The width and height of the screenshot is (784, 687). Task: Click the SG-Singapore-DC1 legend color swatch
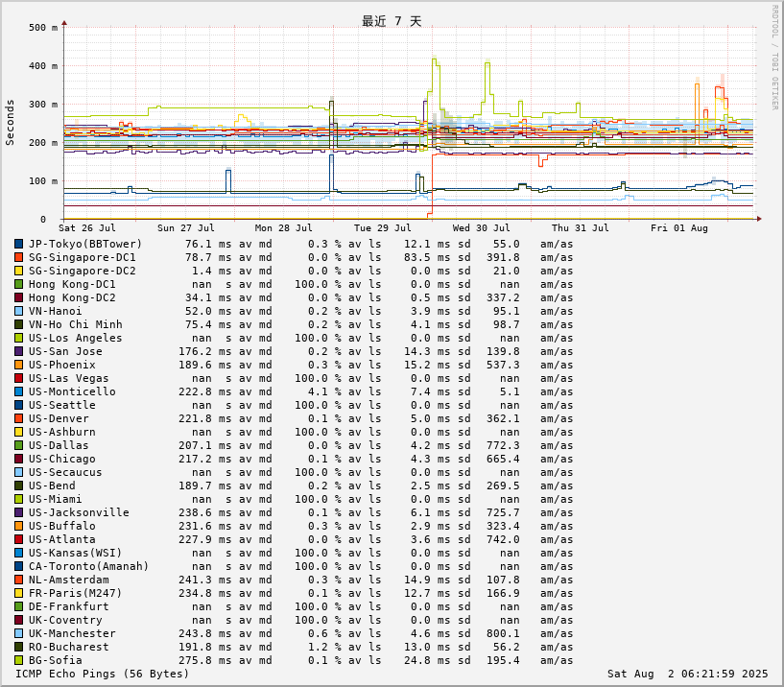point(18,257)
